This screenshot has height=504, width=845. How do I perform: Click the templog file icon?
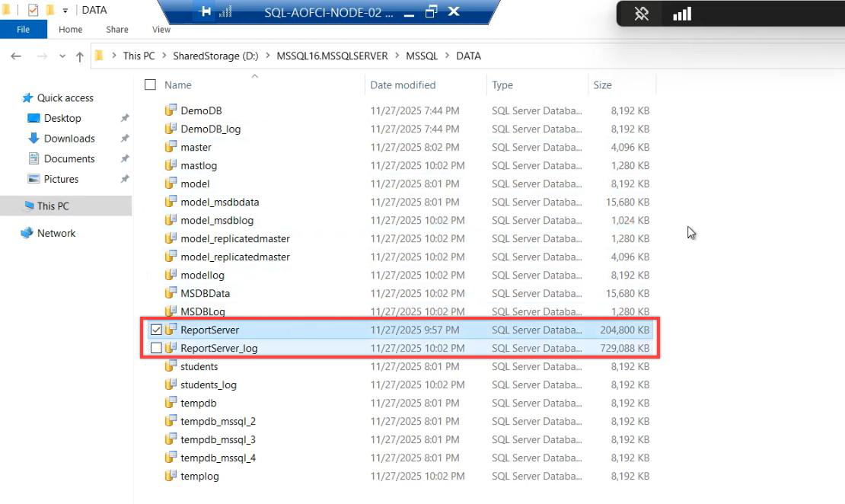171,476
